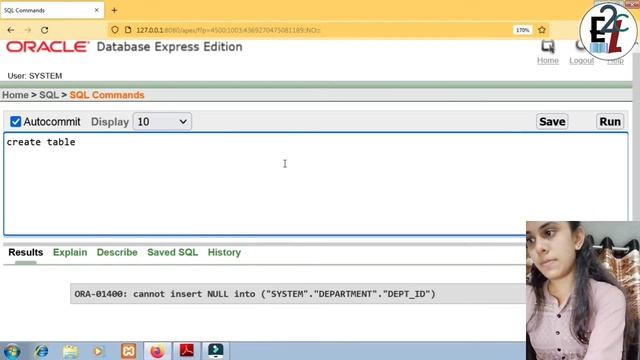Screen dimensions: 640x360
Task: Click the Run button
Action: pos(610,122)
